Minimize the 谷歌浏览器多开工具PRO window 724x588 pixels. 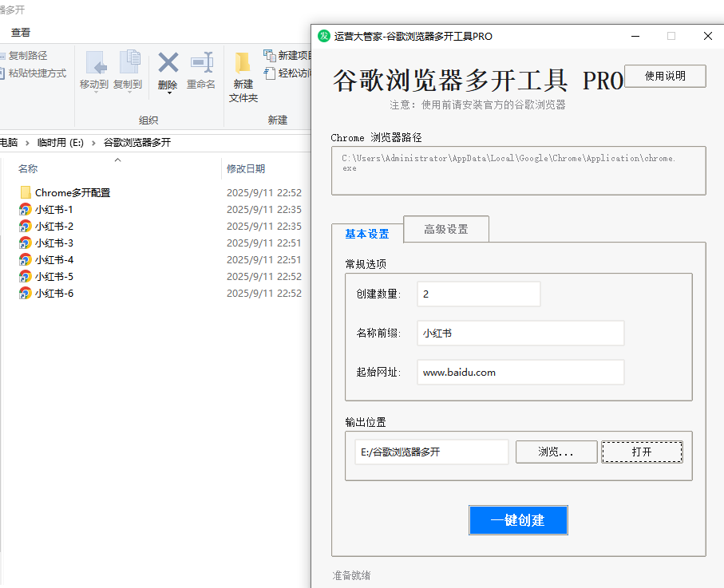click(x=635, y=36)
